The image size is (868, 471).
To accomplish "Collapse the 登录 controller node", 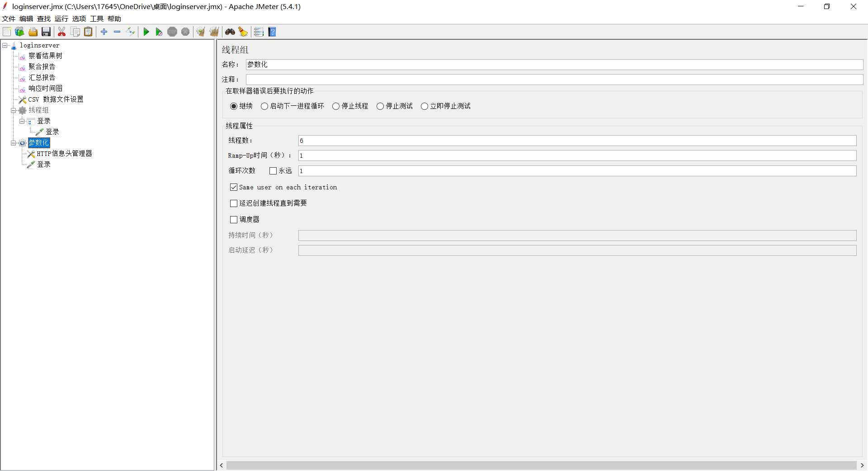I will (x=22, y=121).
